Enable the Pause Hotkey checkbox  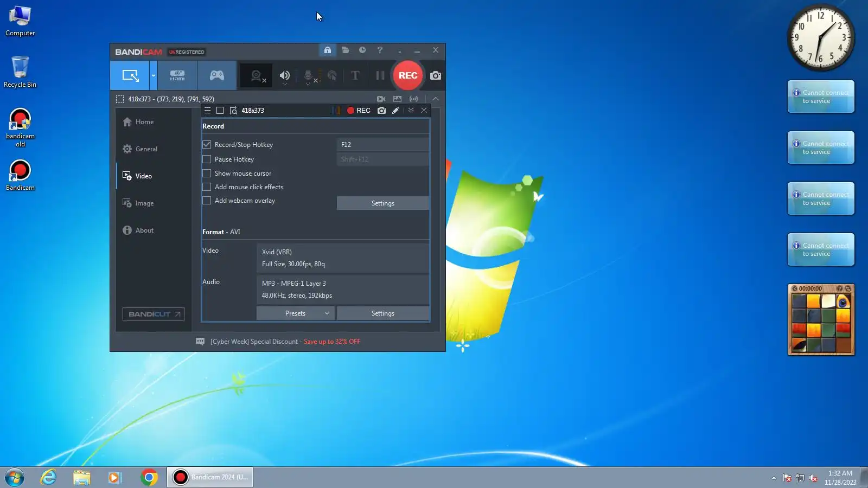click(207, 159)
